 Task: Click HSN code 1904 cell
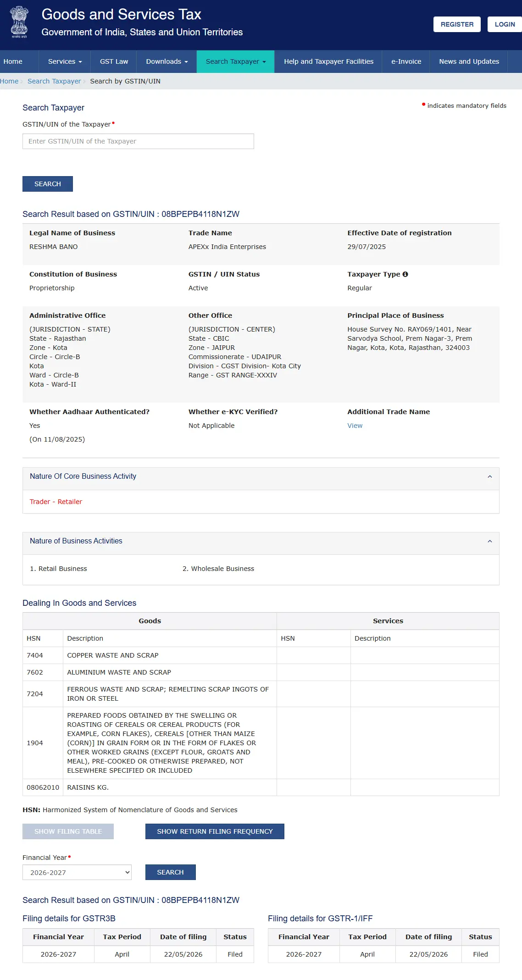[x=43, y=743]
